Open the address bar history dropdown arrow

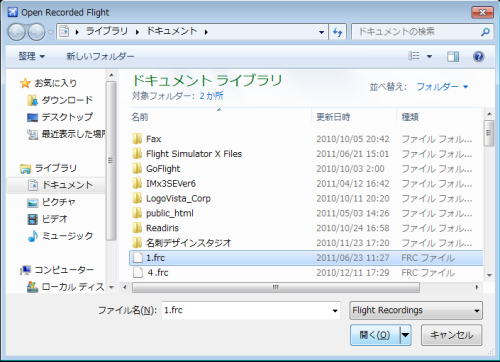(x=321, y=32)
